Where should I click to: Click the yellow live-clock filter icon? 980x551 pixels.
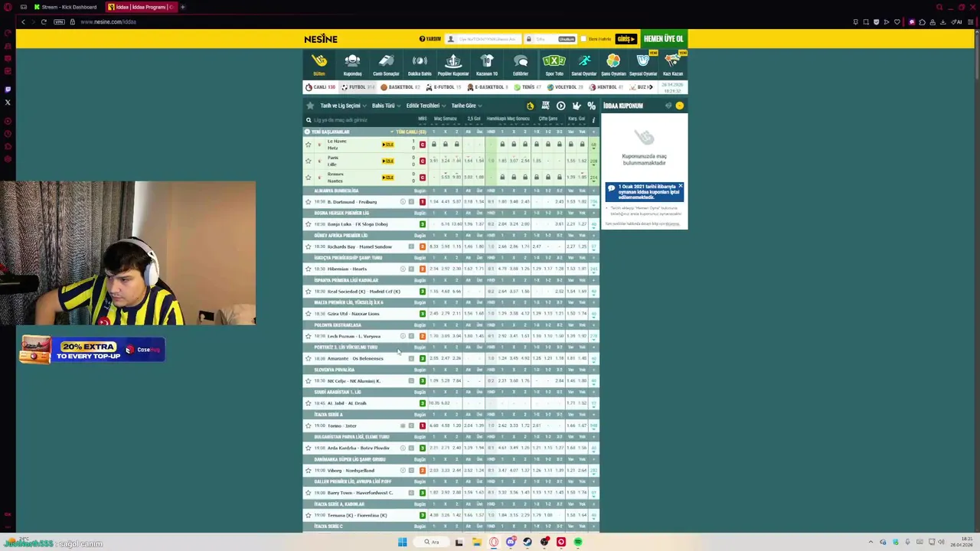click(530, 106)
